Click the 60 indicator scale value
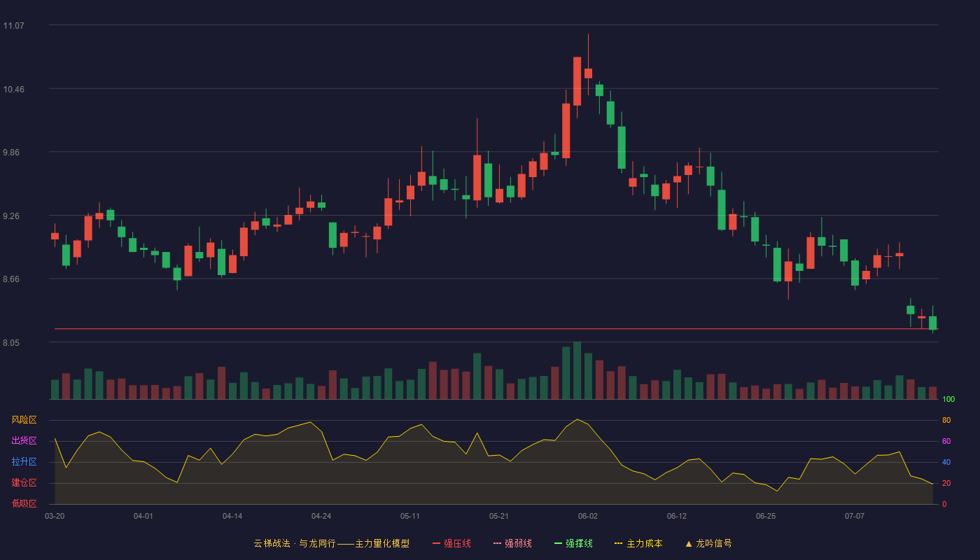This screenshot has width=980, height=560. point(946,441)
